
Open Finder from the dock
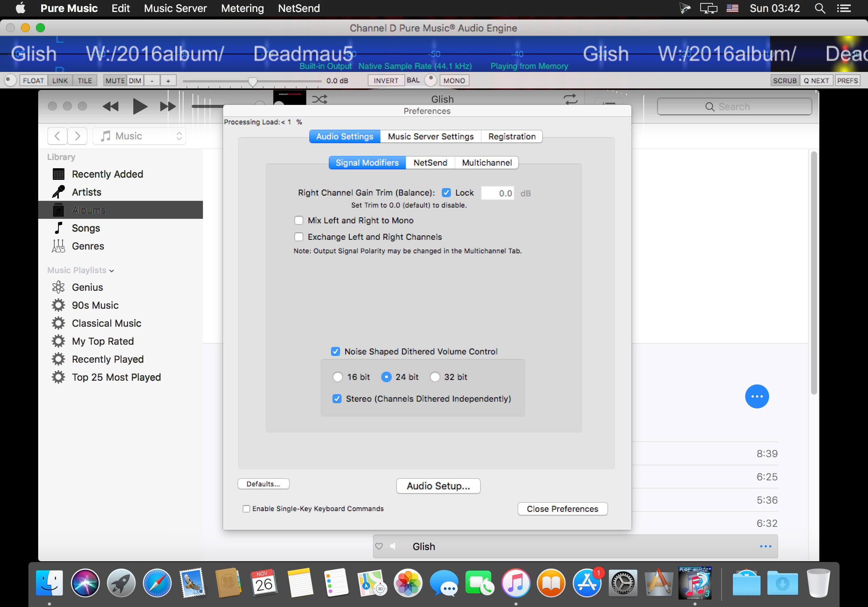[x=49, y=582]
